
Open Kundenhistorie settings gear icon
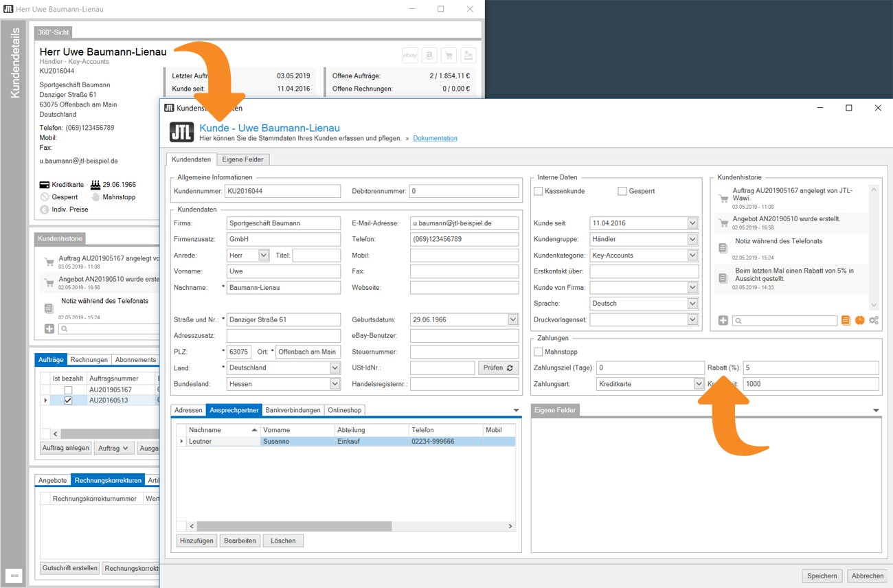(874, 321)
